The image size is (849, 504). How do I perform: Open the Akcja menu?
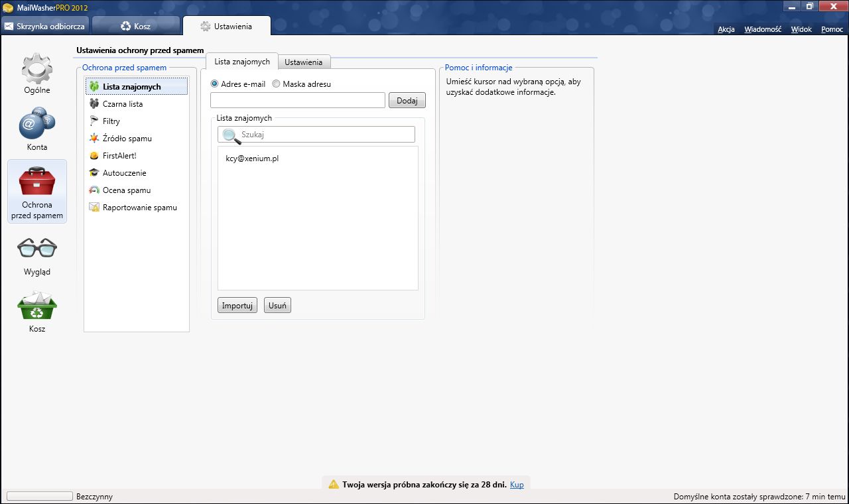point(726,29)
